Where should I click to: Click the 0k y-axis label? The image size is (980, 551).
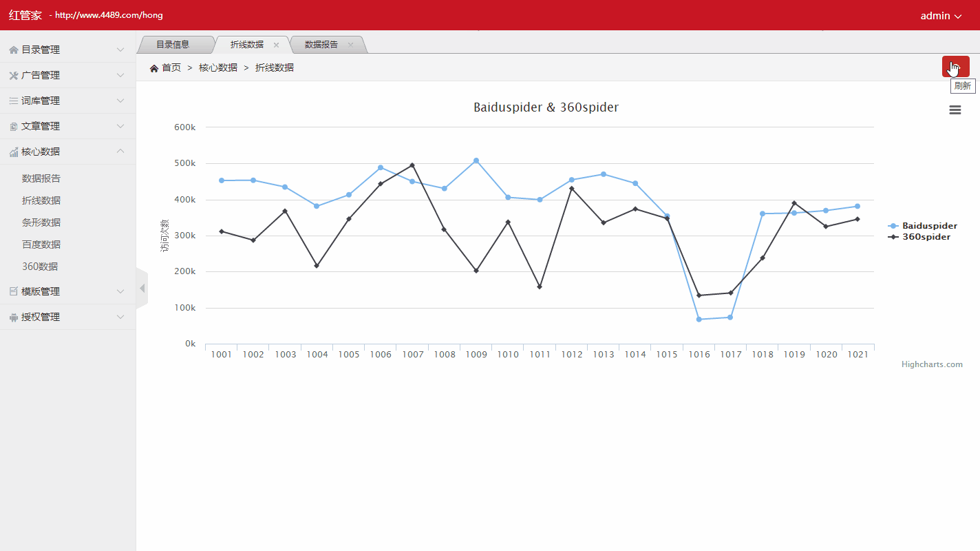click(x=191, y=344)
